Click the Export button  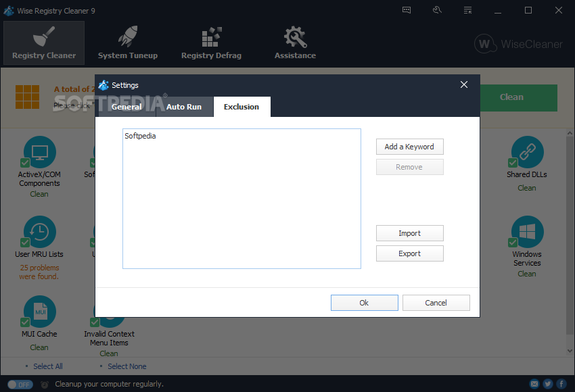tap(410, 253)
